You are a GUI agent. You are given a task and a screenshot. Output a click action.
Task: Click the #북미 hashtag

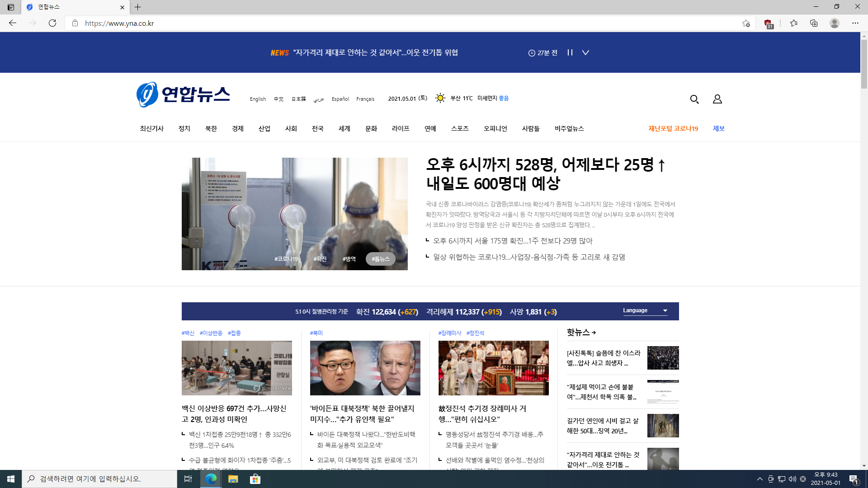pos(316,333)
